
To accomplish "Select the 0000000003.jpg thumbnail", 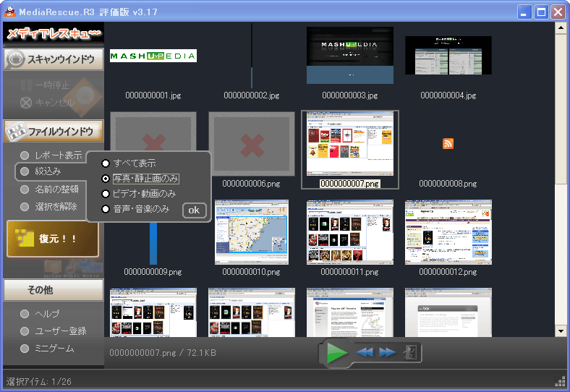I will 349,55.
